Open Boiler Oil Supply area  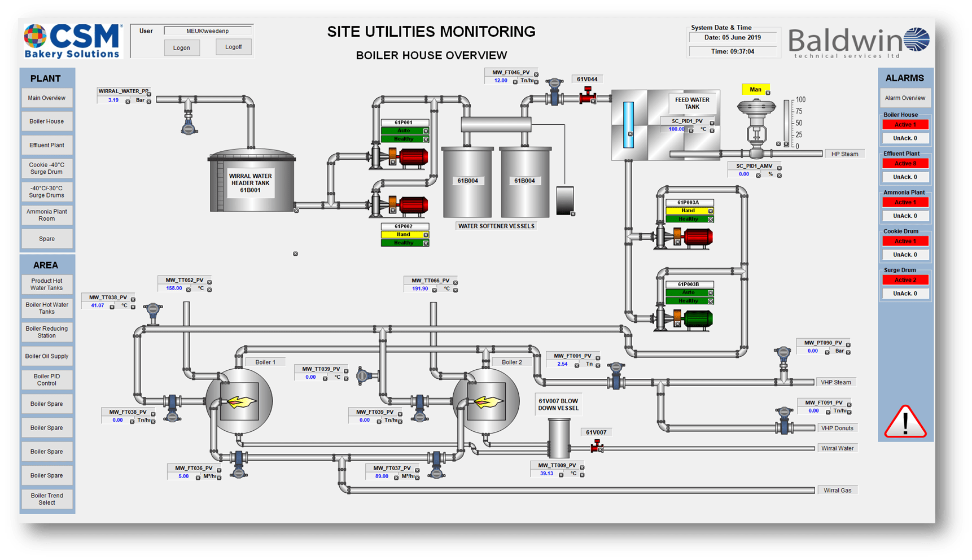pyautogui.click(x=47, y=356)
